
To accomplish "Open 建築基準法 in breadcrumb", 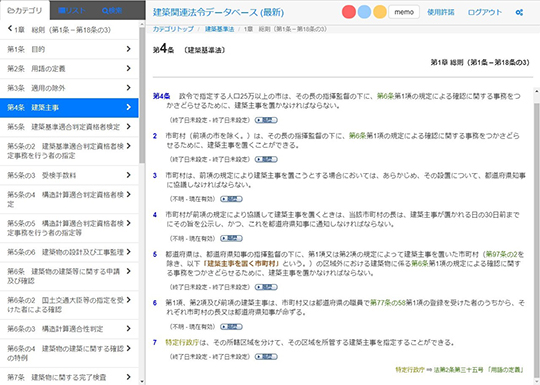I will [x=219, y=29].
